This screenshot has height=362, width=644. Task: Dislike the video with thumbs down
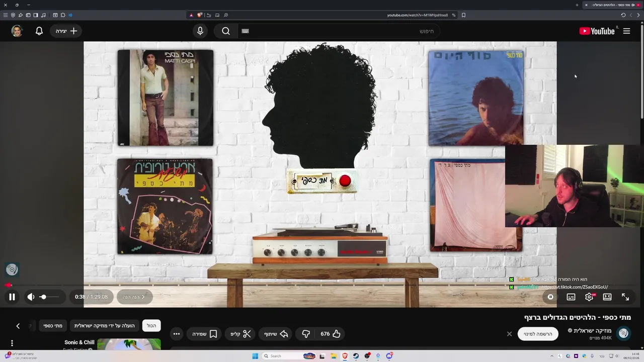(x=306, y=334)
